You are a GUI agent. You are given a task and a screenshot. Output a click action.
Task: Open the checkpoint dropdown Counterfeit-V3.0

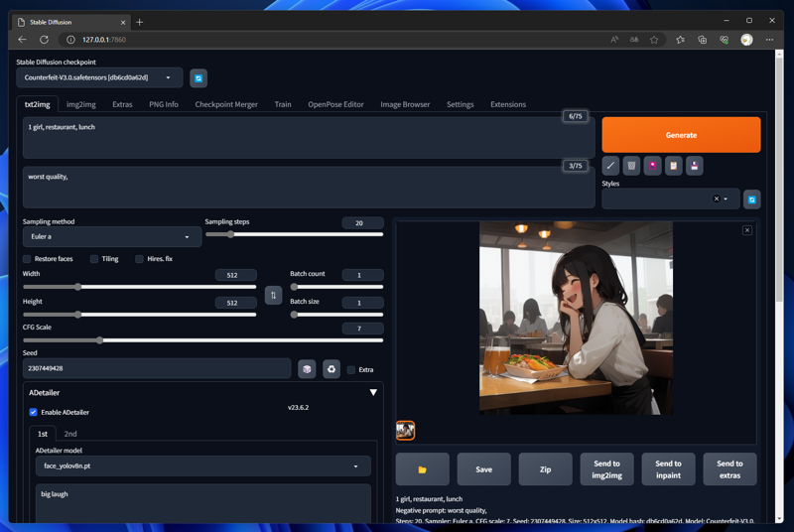(x=99, y=78)
